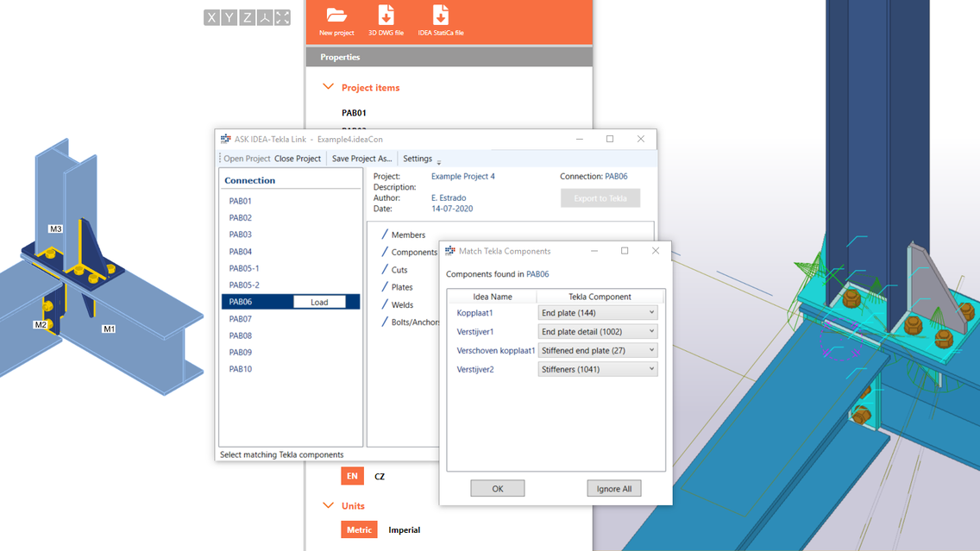Image resolution: width=980 pixels, height=551 pixels.
Task: Click the Ignore All button
Action: [x=613, y=489]
